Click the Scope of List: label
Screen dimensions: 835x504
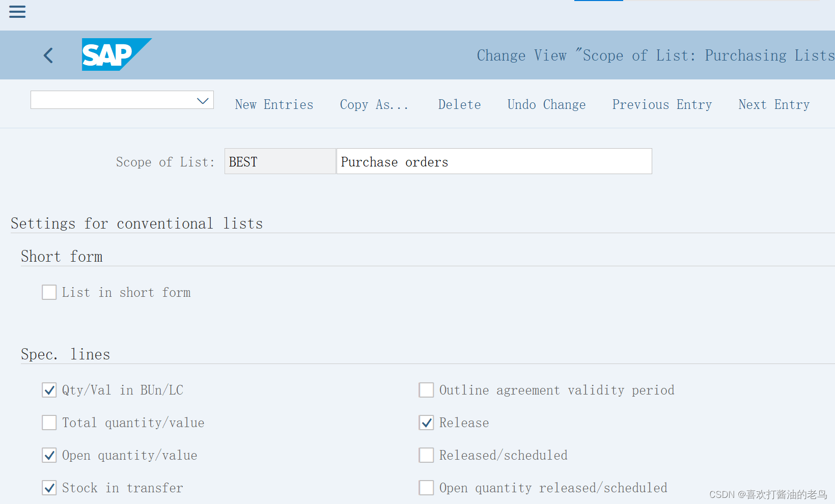point(165,162)
